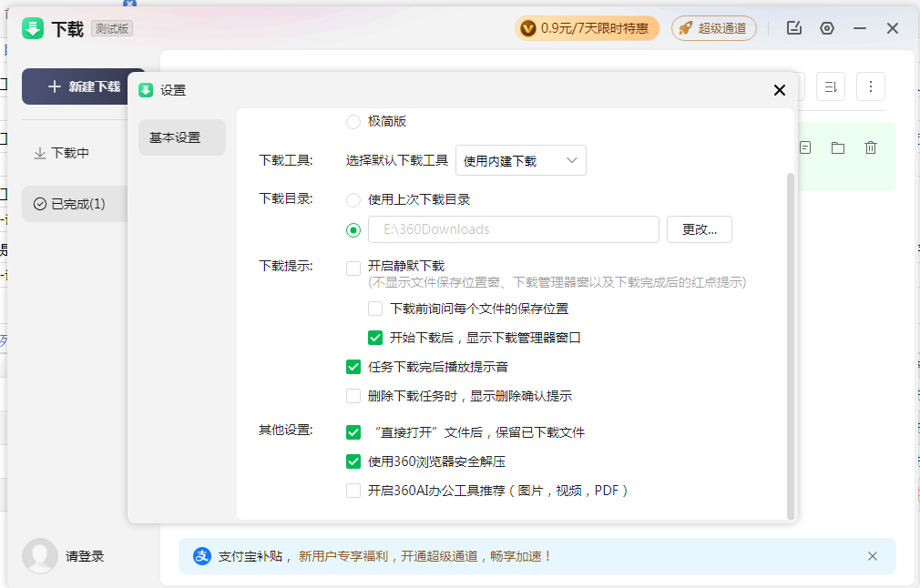Click the user avatar next to 请登录
Viewport: 920px width, 588px height.
coord(40,555)
